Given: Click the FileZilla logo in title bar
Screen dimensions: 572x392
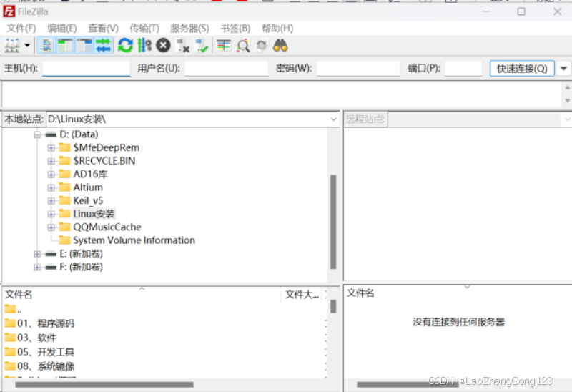Looking at the screenshot, I should point(9,11).
